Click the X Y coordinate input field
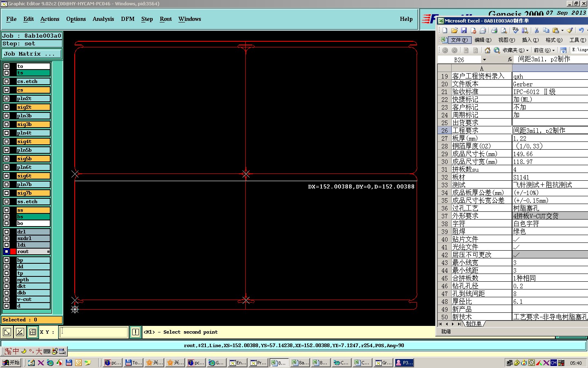This screenshot has height=368, width=588. [x=94, y=332]
